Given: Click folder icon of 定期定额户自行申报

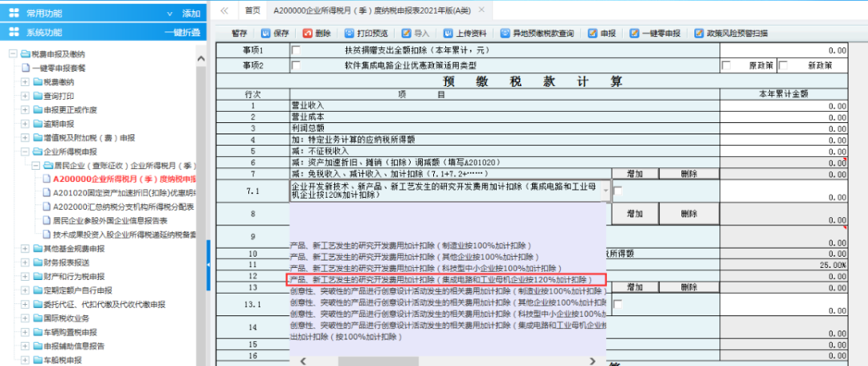Looking at the screenshot, I should click(x=37, y=290).
